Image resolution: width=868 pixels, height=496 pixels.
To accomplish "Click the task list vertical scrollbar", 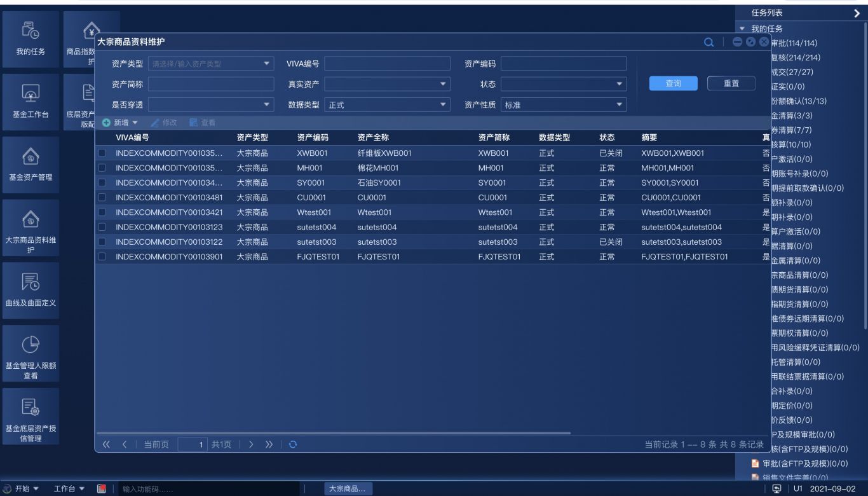I will (865, 175).
